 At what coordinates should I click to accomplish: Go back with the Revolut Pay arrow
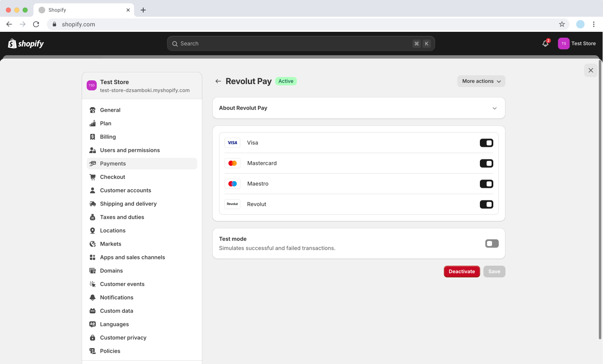pos(218,81)
